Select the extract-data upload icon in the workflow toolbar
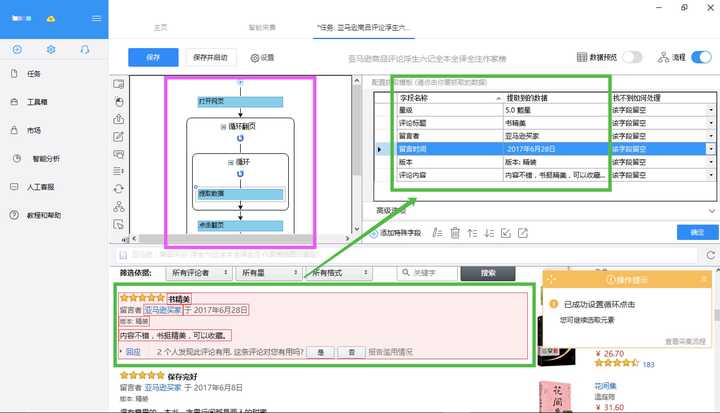The image size is (720, 413). pos(118,119)
